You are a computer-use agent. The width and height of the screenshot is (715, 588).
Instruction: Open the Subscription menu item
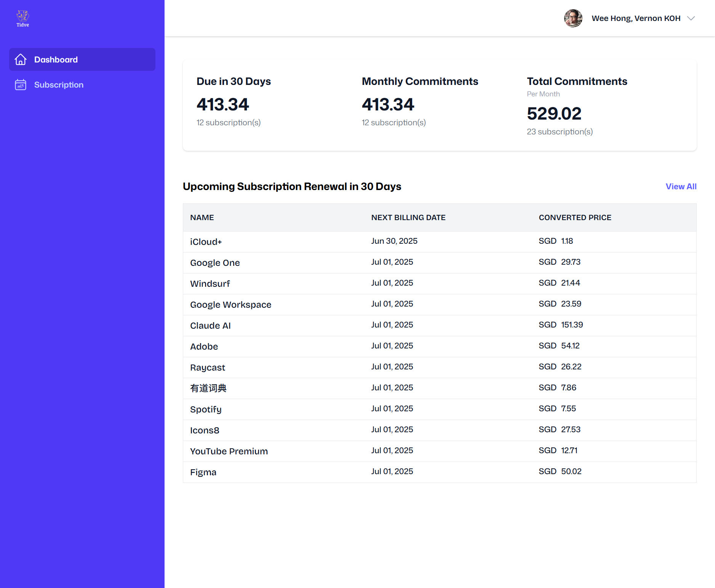click(x=82, y=85)
